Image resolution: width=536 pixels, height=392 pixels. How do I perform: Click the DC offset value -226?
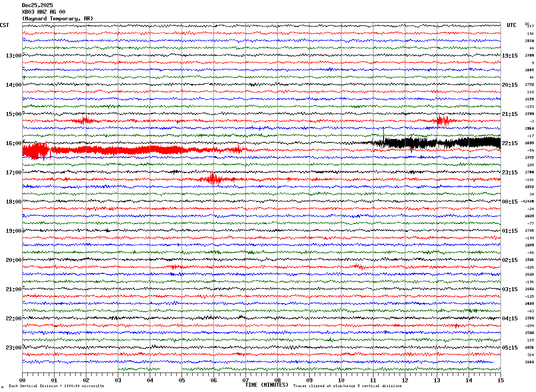click(530, 267)
